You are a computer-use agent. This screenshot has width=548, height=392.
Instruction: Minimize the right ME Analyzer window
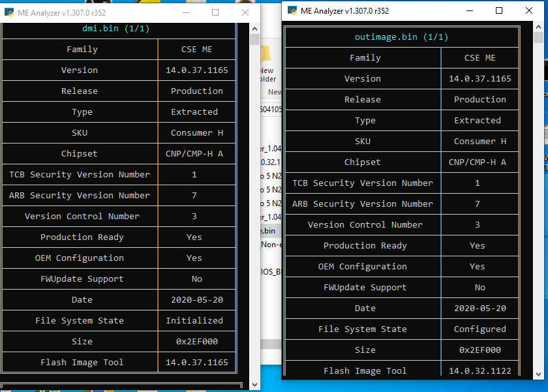coord(470,10)
